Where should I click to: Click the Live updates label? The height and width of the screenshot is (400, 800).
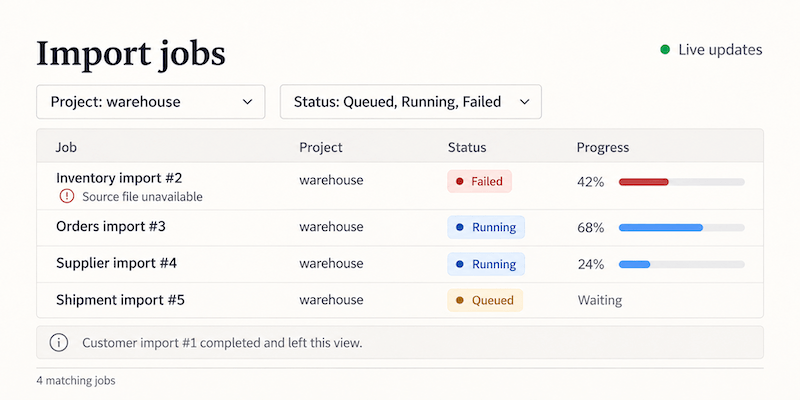coord(720,50)
